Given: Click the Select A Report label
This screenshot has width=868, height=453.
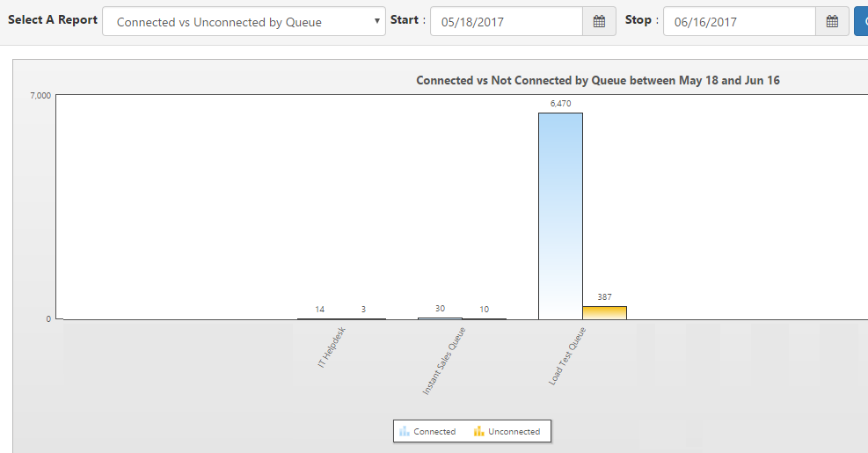Looking at the screenshot, I should [53, 20].
